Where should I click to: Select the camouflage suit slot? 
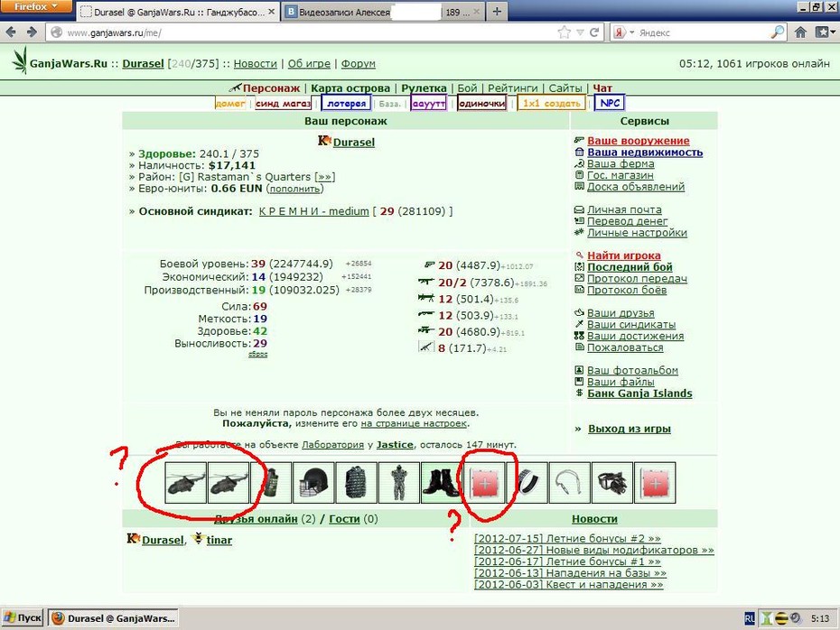(x=399, y=483)
